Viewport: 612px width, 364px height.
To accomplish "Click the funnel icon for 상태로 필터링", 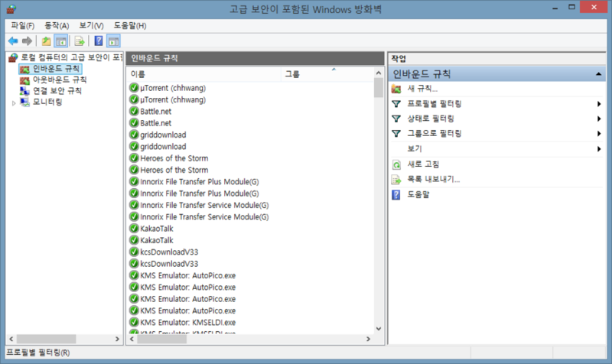I will click(396, 119).
